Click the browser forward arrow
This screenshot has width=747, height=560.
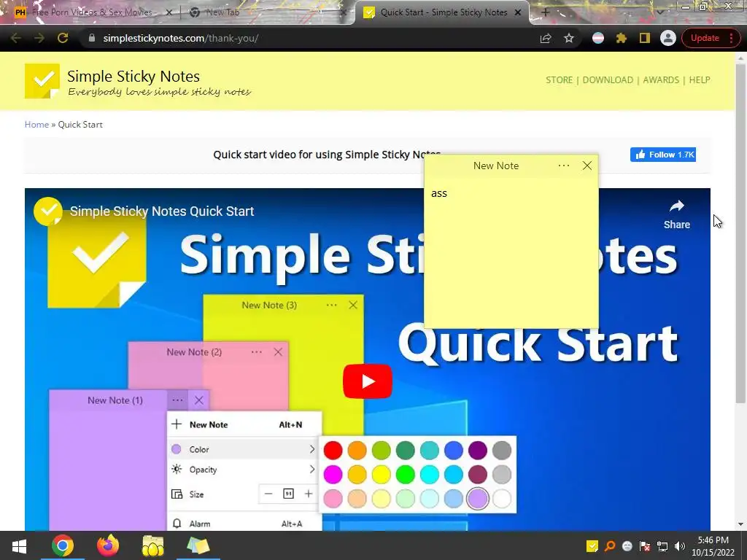[x=39, y=38]
